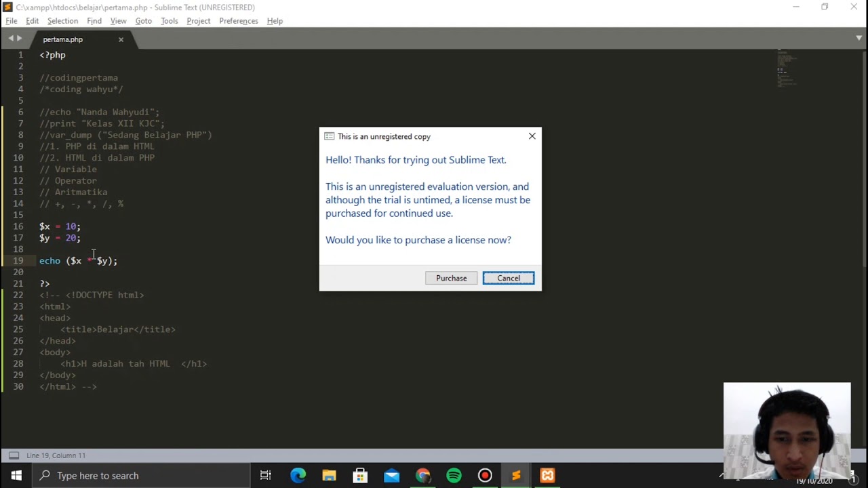The image size is (868, 488).
Task: Click the var_dump "Sedang Belajar PHP" comment line
Action: coord(125,135)
